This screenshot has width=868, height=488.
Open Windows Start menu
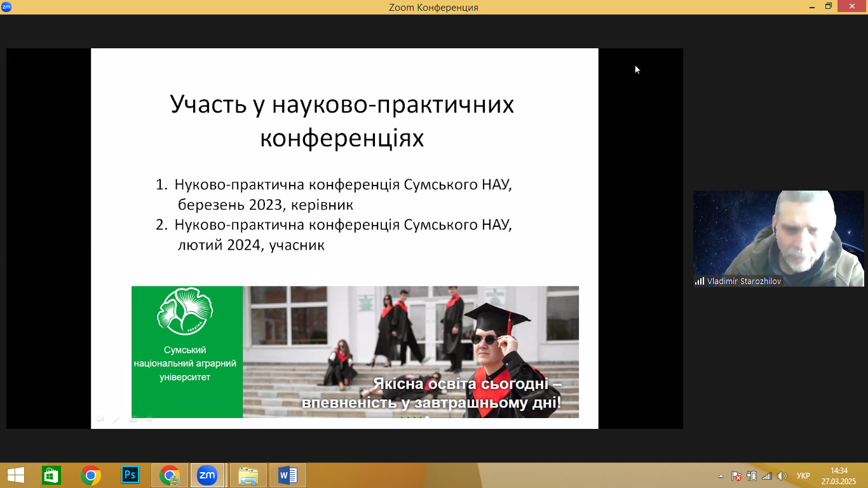(15, 475)
